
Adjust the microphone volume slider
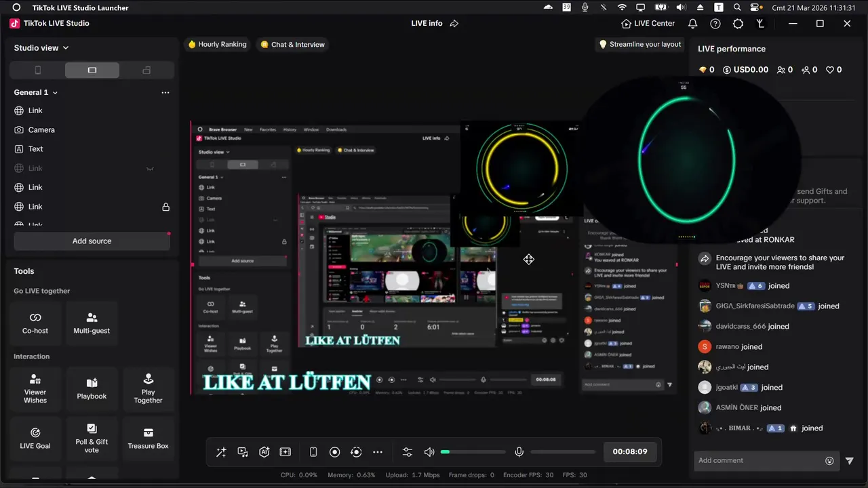[x=563, y=452]
